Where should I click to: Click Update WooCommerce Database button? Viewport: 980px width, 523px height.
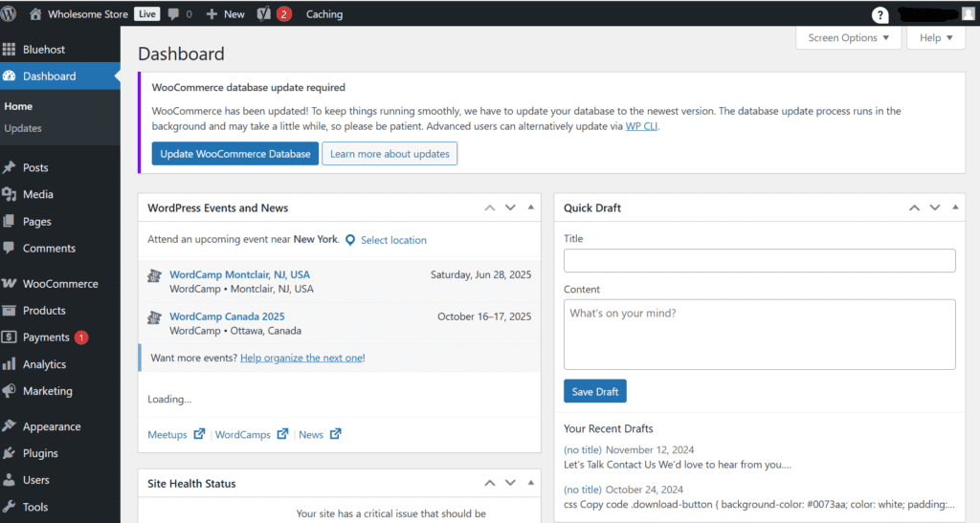[235, 154]
